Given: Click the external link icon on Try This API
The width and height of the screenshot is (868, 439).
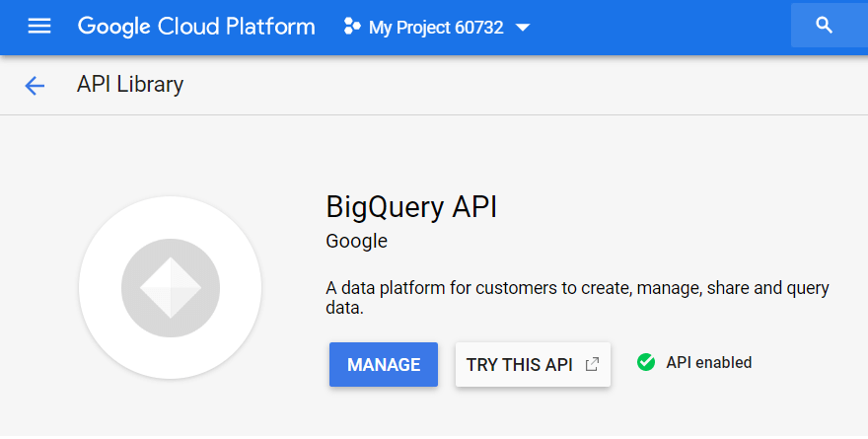Looking at the screenshot, I should click(x=592, y=364).
